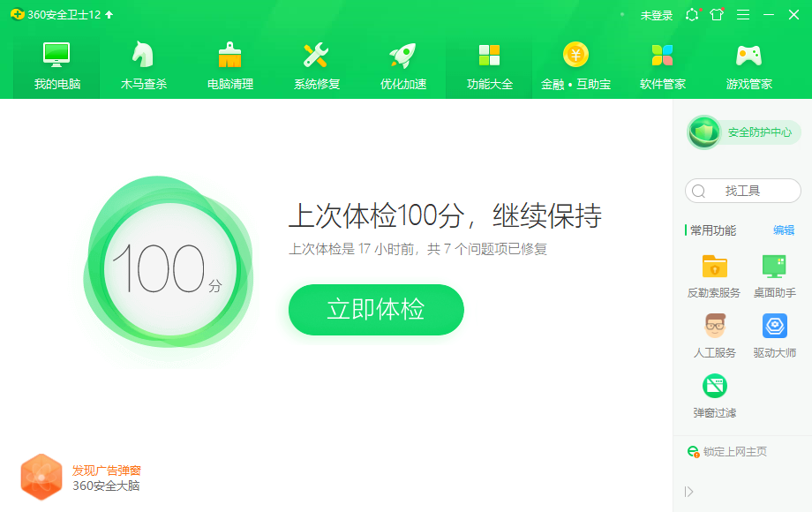Image resolution: width=812 pixels, height=512 pixels.
Task: Open 反勒索服务 tool
Action: pos(714,276)
